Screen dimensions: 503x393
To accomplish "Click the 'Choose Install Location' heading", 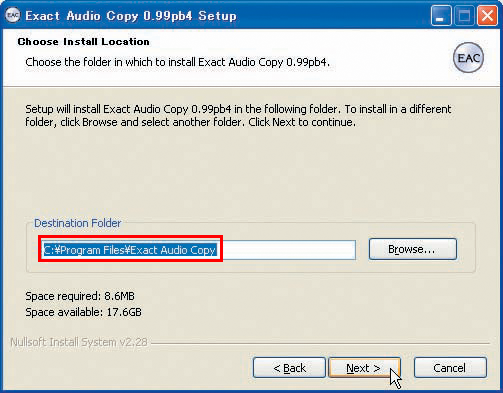I will [x=83, y=42].
